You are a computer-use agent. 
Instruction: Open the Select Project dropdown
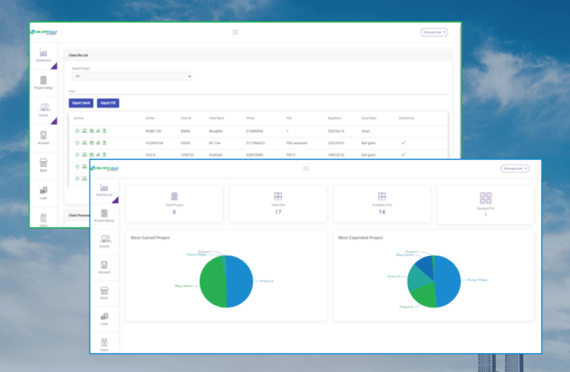point(132,76)
